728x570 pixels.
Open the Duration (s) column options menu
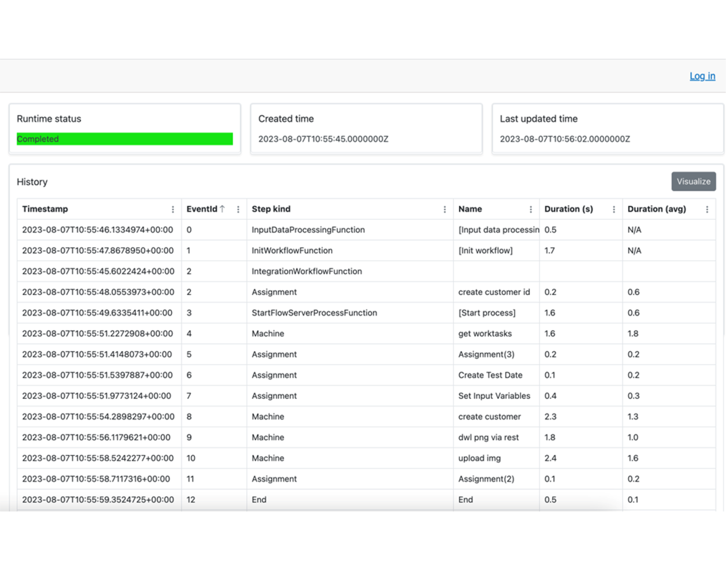click(x=614, y=209)
